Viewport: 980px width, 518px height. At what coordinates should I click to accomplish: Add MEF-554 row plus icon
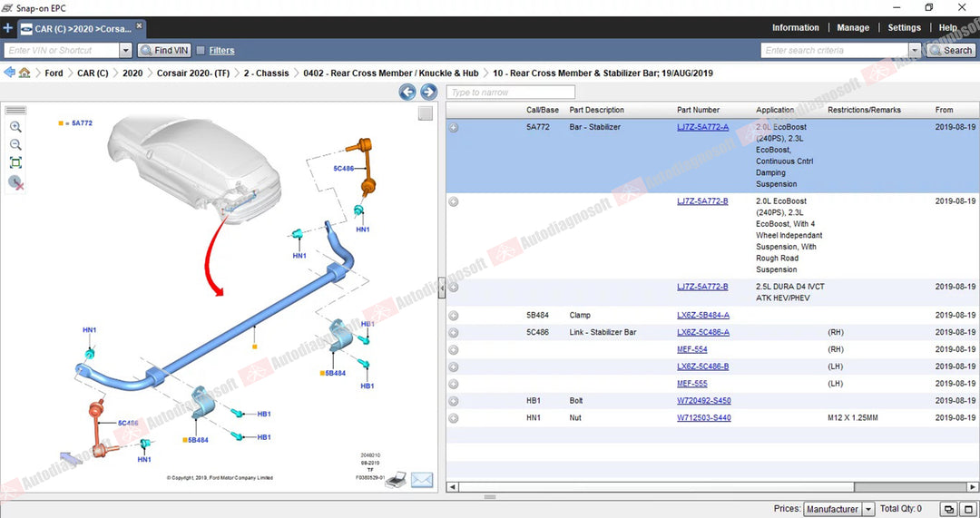point(454,350)
